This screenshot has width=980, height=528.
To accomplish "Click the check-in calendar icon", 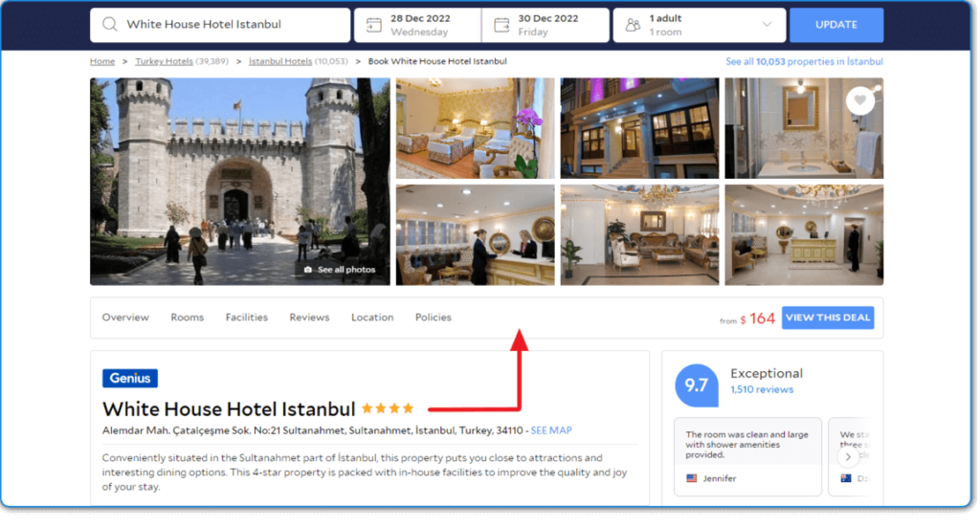I will [371, 25].
